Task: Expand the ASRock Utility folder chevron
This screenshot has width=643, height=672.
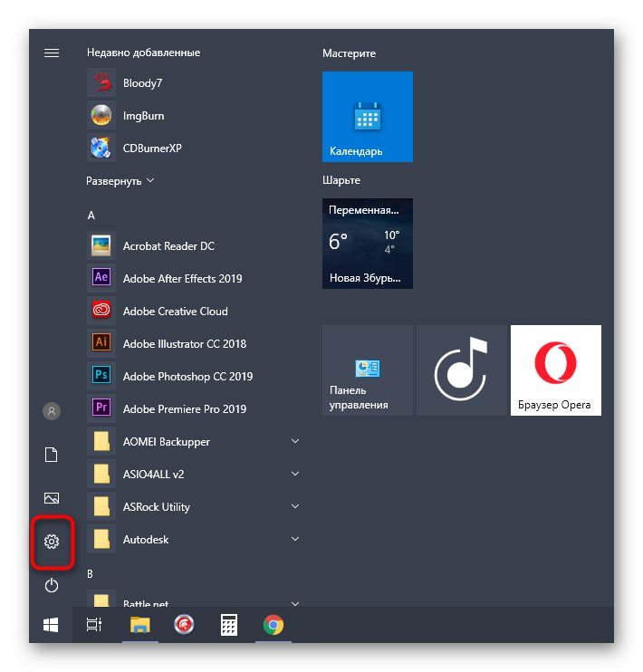Action: point(295,506)
